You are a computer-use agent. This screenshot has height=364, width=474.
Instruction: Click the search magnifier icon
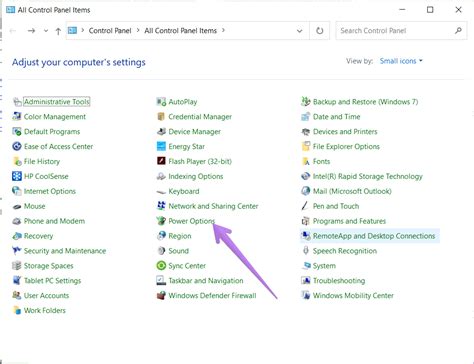[458, 31]
